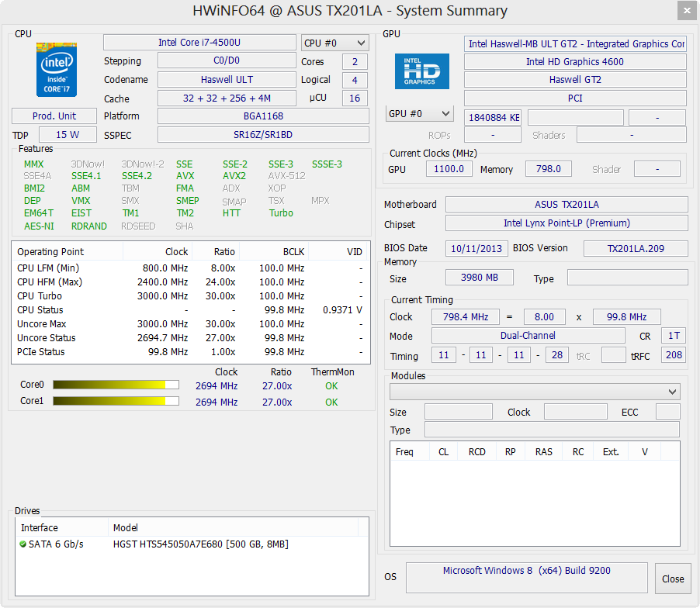Select the Uncore Status row
Viewport: 700px width, 608px height.
[x=191, y=337]
